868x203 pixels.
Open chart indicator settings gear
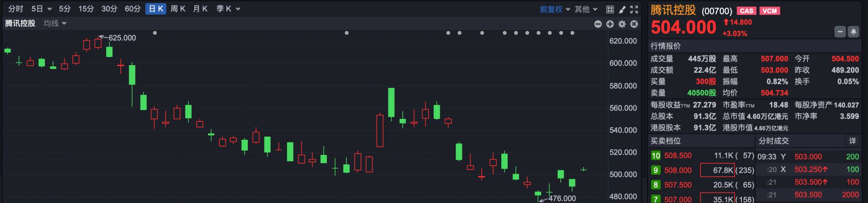[622, 24]
